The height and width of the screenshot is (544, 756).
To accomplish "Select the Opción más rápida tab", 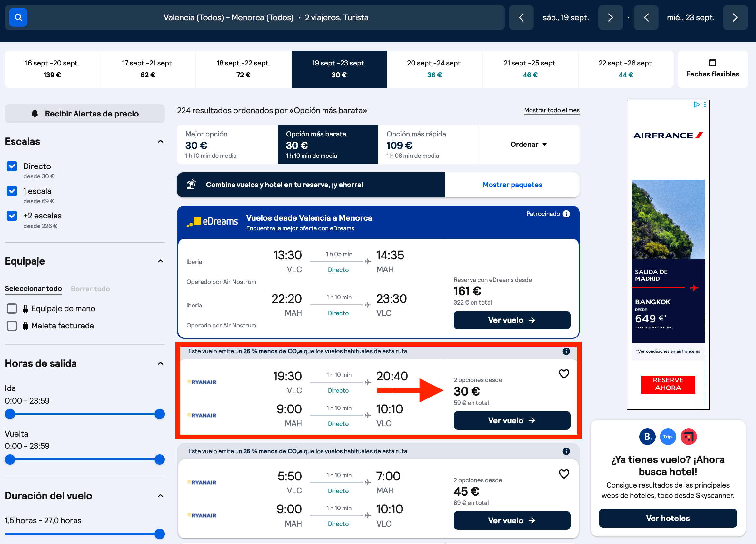I will tap(428, 145).
